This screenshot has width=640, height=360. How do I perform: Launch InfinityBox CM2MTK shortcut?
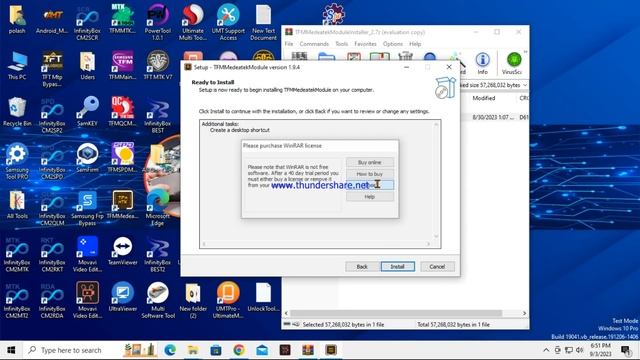click(17, 255)
